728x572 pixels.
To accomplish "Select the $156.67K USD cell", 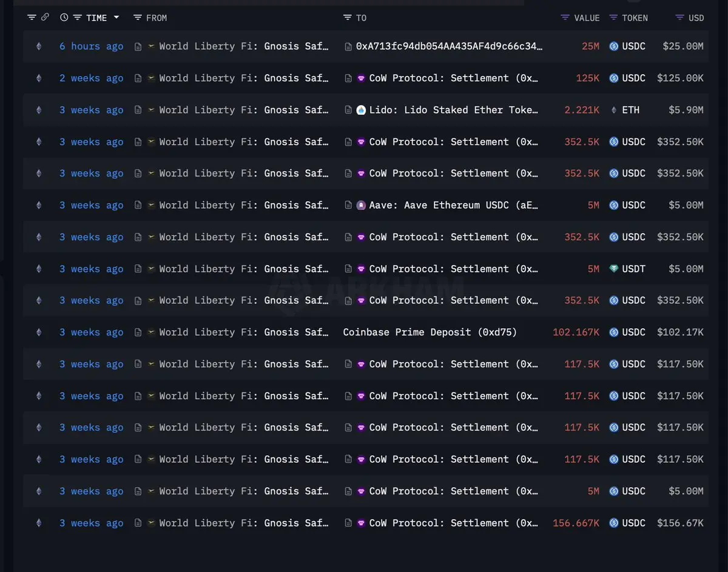I will pos(680,523).
